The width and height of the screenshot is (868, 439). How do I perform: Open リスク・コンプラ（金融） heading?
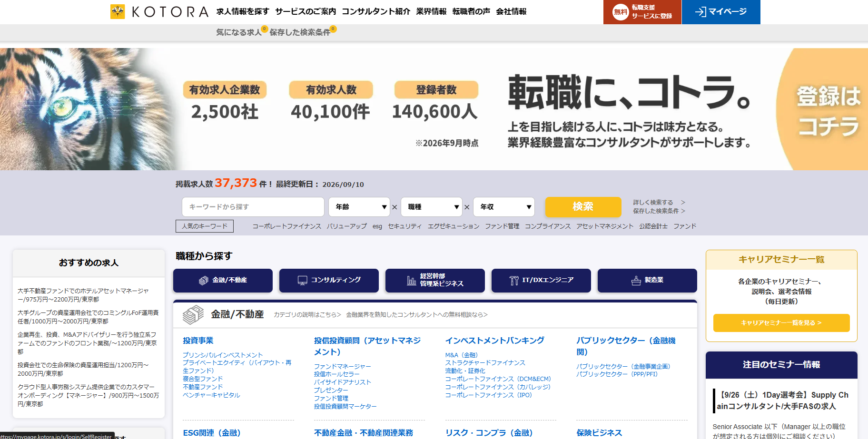coord(489,433)
